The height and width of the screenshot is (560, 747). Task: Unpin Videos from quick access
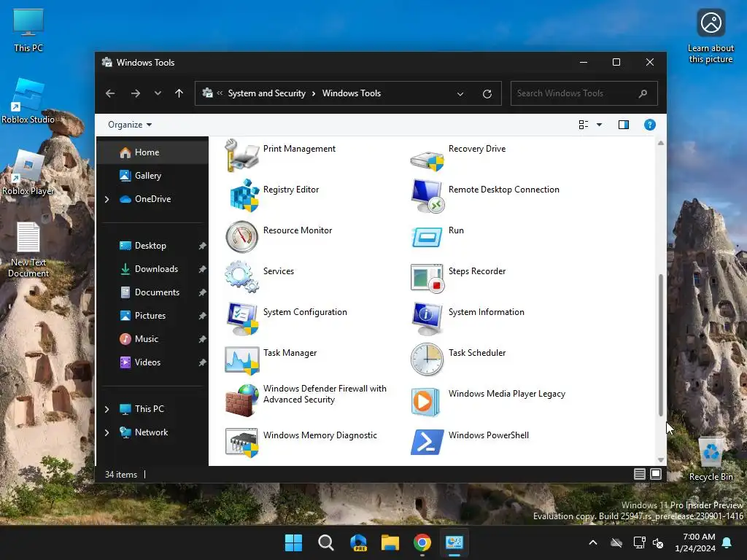pyautogui.click(x=202, y=362)
